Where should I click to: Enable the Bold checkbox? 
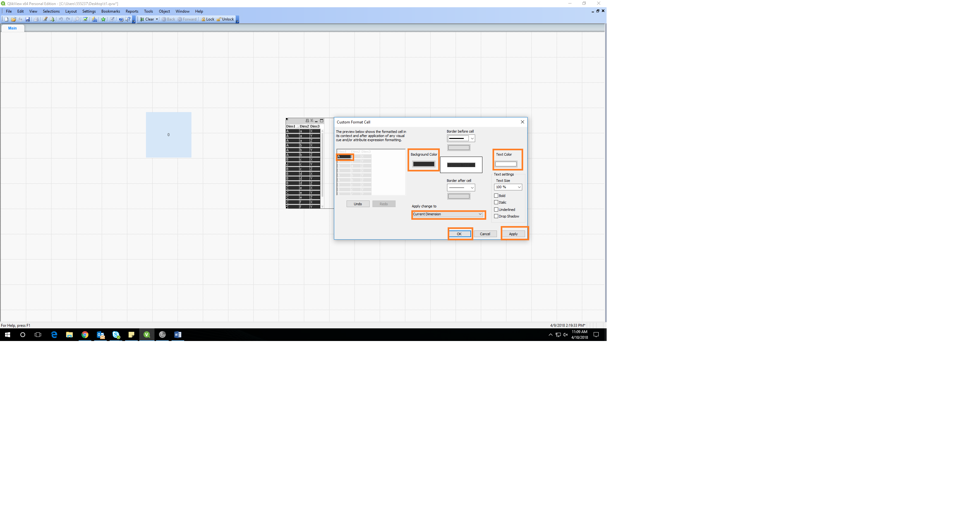pos(496,196)
